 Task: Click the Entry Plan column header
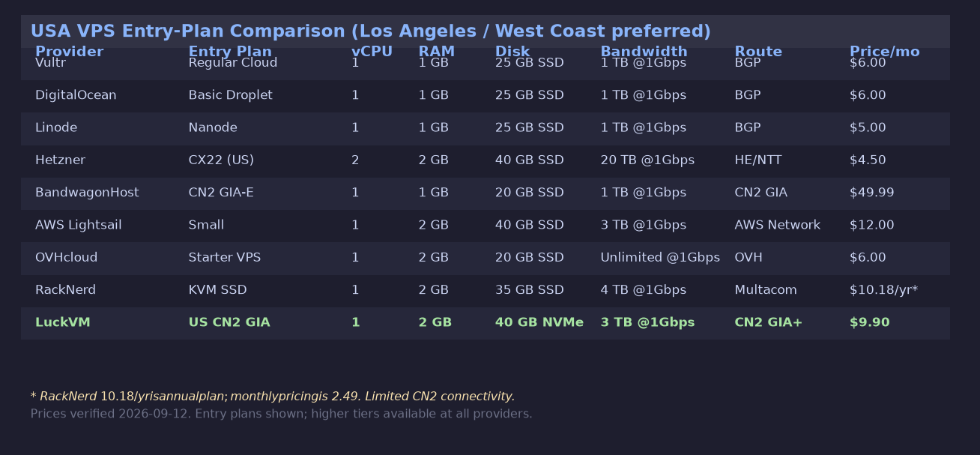230,52
